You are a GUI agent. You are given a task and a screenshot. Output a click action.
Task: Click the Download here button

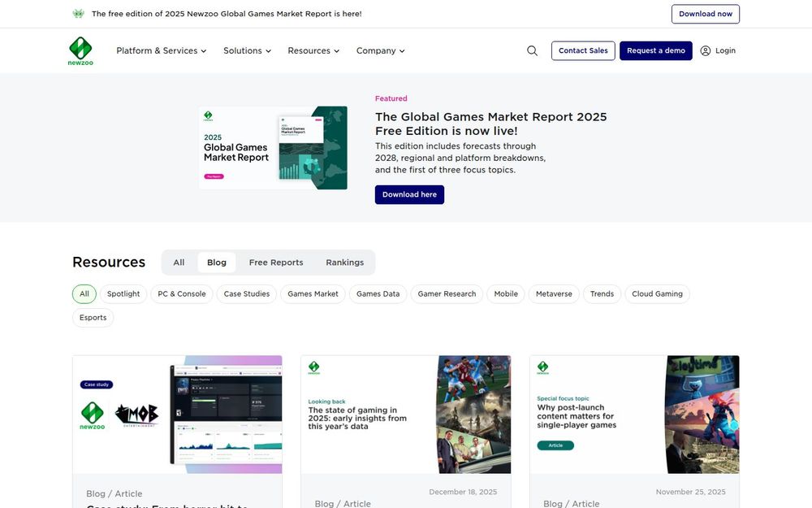click(x=409, y=194)
